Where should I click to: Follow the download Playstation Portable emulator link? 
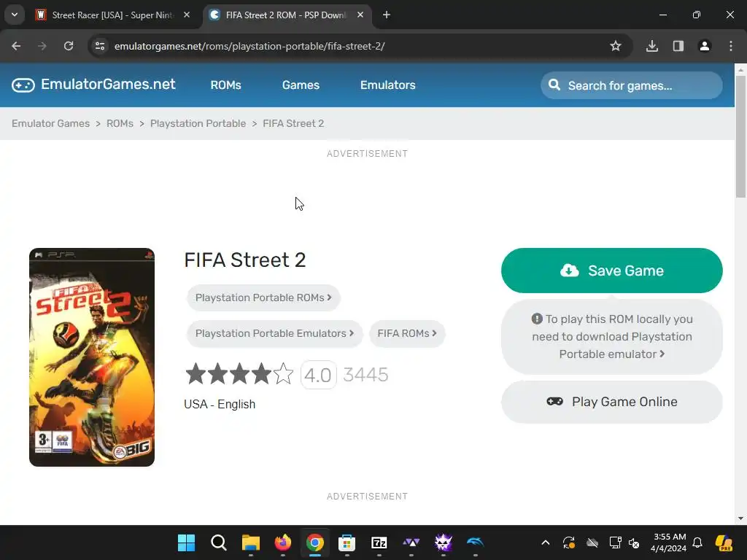click(612, 337)
